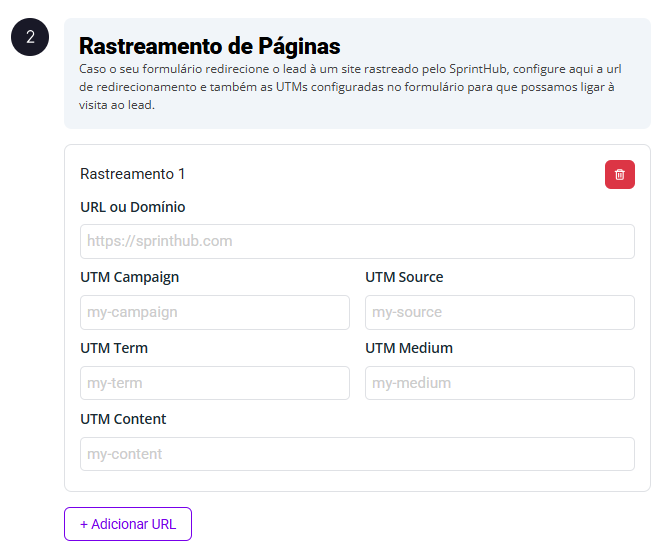Click the 'UTM Medium' label
Screen dimensions: 662x552
point(408,348)
